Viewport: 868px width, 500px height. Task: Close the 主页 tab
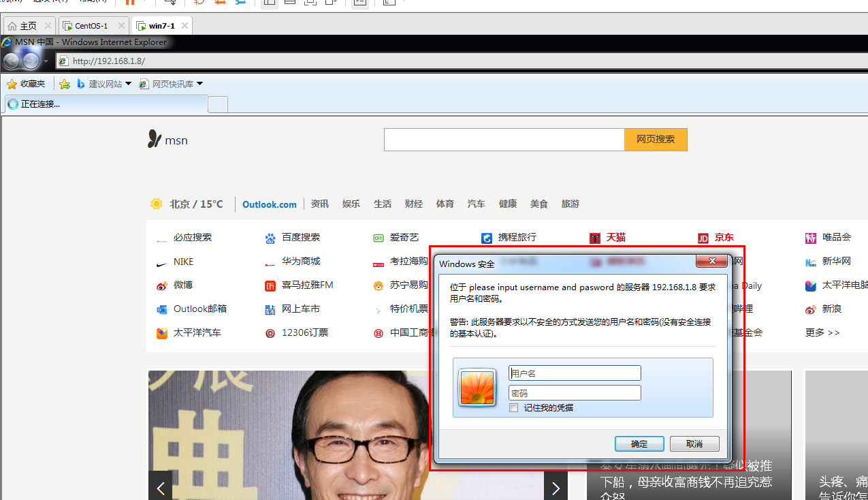48,26
